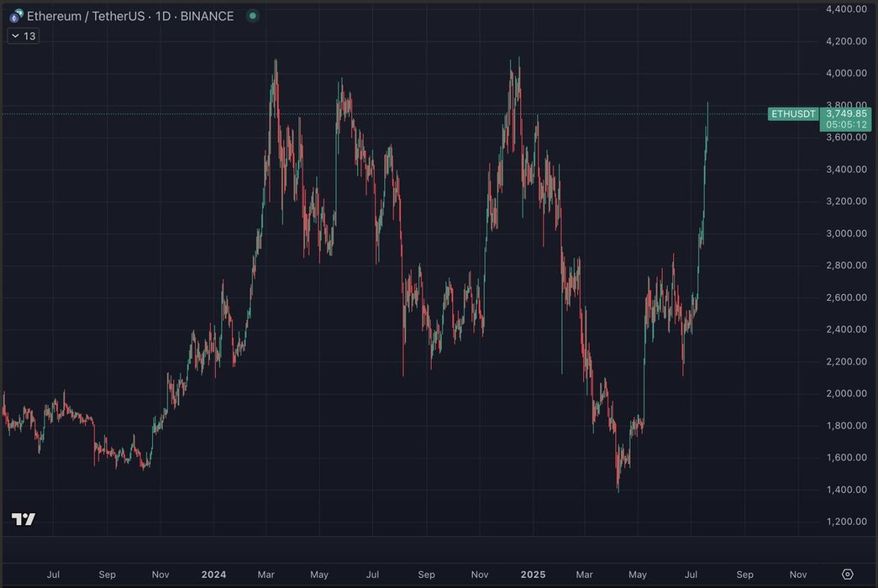
Task: Expand the 13 indicators legend chevron
Action: 17,36
